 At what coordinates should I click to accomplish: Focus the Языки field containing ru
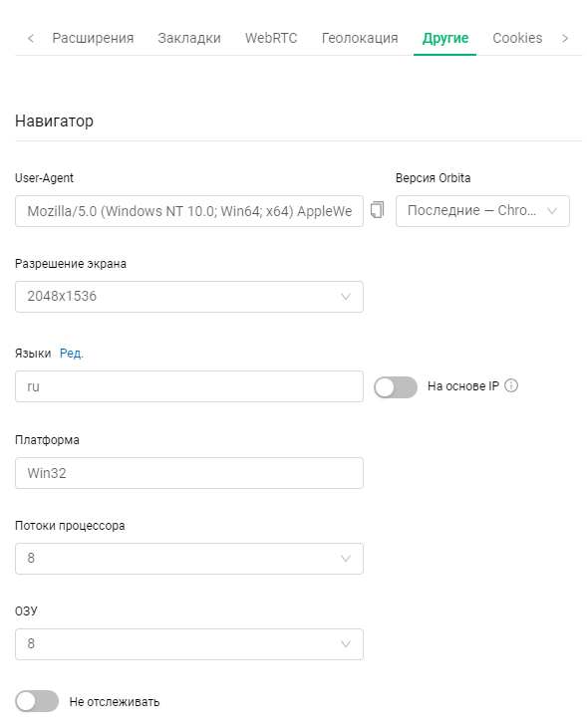click(x=189, y=386)
